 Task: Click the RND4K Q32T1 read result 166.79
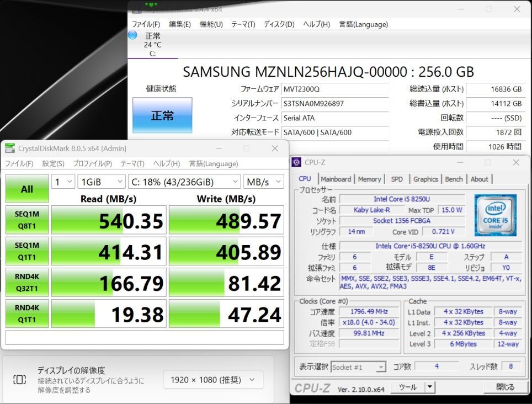point(109,283)
